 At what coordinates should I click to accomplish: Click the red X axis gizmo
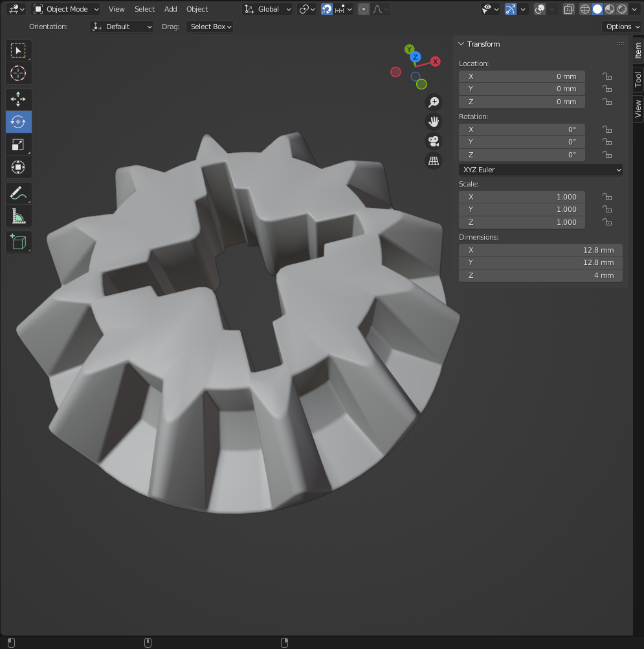pyautogui.click(x=435, y=62)
